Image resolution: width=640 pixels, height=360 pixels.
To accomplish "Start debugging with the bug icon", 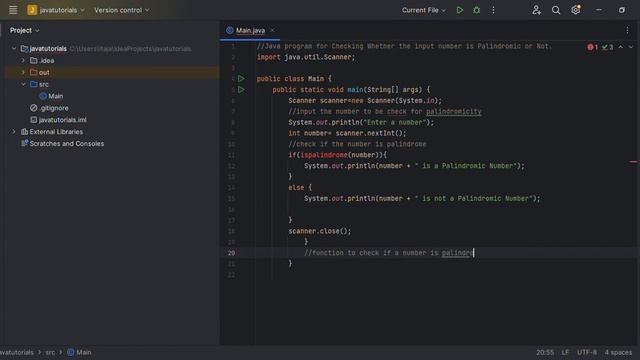I will [x=476, y=10].
